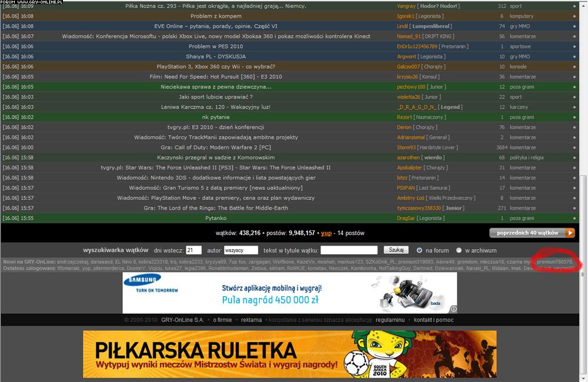This screenshot has height=382, width=588.
Task: Open author 'Ambitny Łoś' profile
Action: tap(410, 198)
